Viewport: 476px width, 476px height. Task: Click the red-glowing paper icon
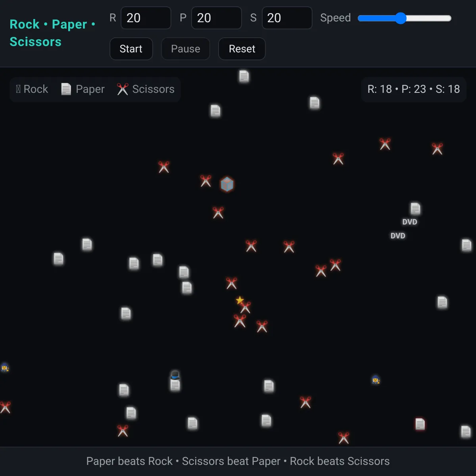[x=420, y=424]
